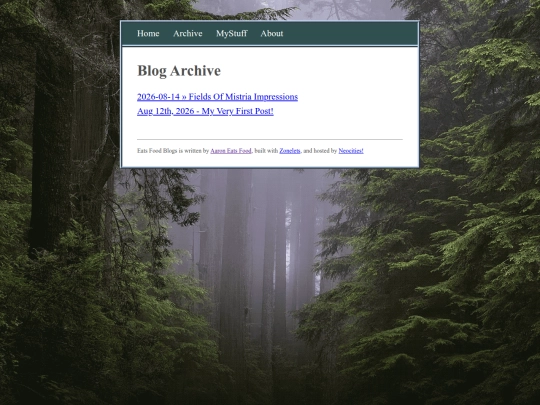Follow the Aaron Eats Food link
This screenshot has width=540, height=405.
[x=231, y=150]
